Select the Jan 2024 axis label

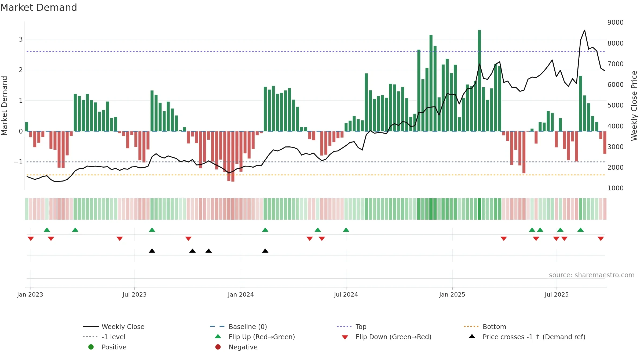pyautogui.click(x=241, y=294)
